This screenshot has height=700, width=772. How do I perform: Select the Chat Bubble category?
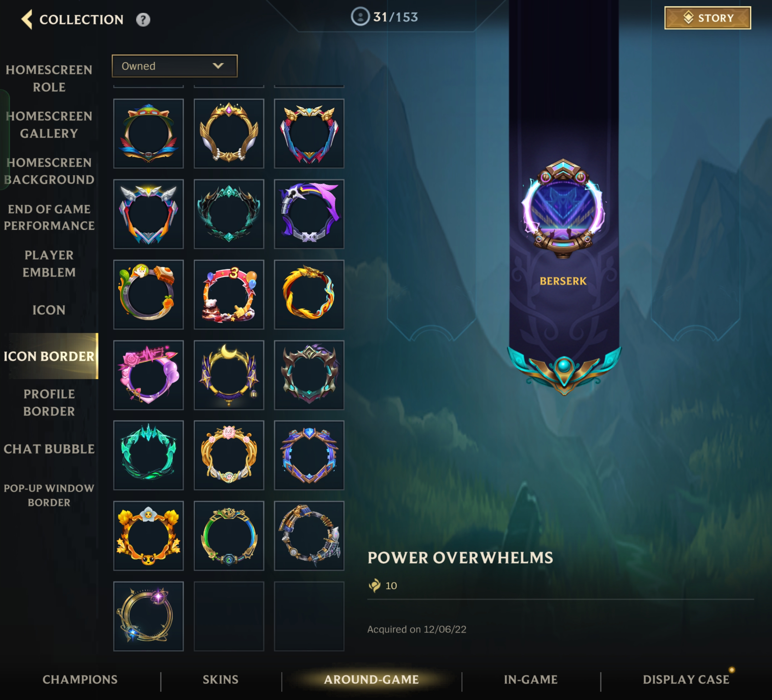point(49,449)
